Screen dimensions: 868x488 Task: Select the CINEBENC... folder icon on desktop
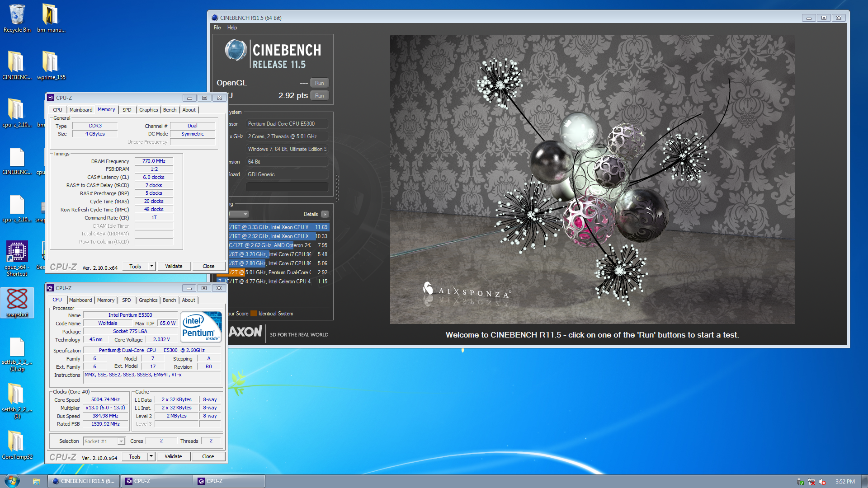click(17, 66)
